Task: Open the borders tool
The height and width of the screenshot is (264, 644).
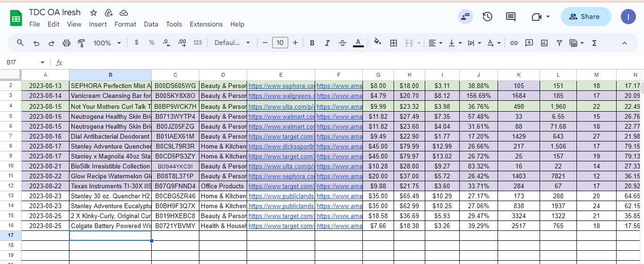Action: (393, 43)
